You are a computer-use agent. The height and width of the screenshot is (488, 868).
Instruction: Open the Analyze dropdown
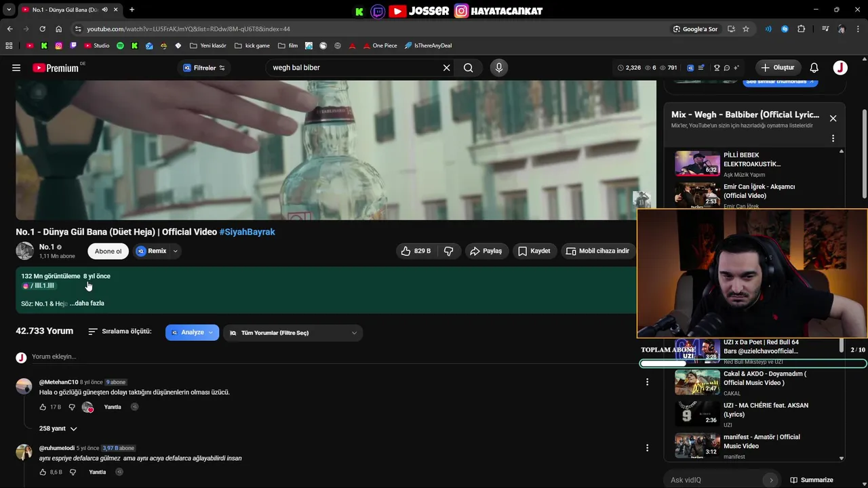point(192,333)
